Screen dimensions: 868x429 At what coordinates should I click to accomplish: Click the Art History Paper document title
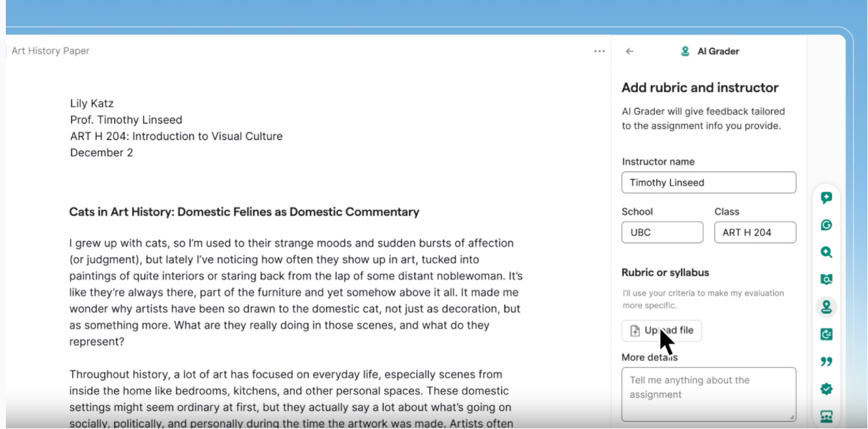coord(50,51)
